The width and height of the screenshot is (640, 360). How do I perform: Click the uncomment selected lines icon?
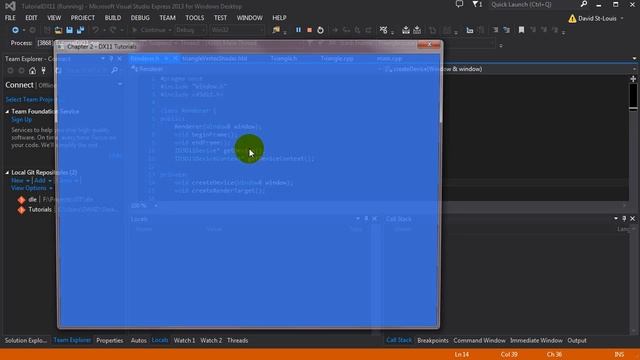507,30
